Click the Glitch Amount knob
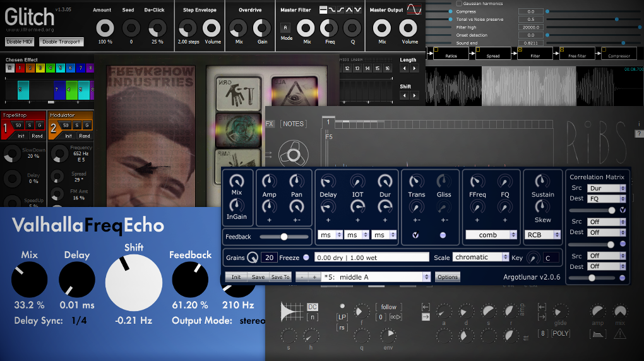Screen dimensions: 644x361 click(105, 28)
